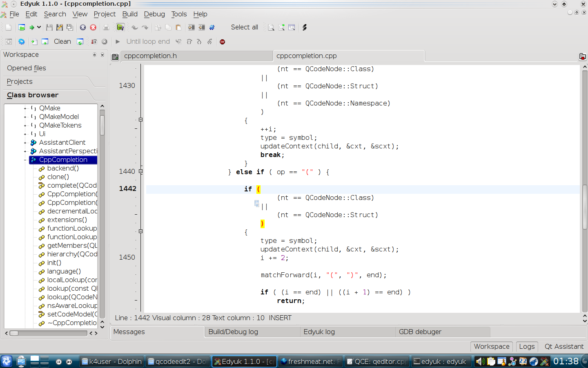Image resolution: width=588 pixels, height=368 pixels.
Task: Switch to k4user - Dolphin taskbar window
Action: pos(111,361)
